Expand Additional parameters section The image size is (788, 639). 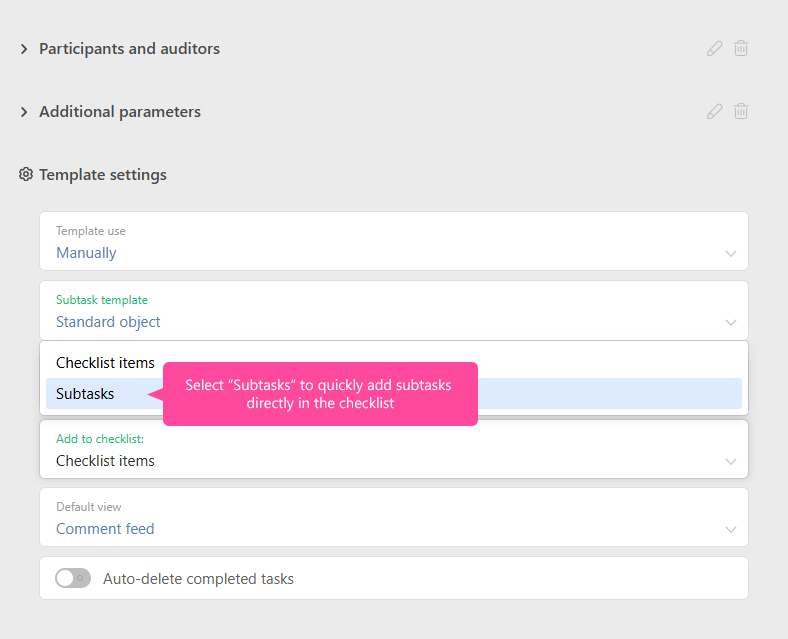click(x=24, y=112)
